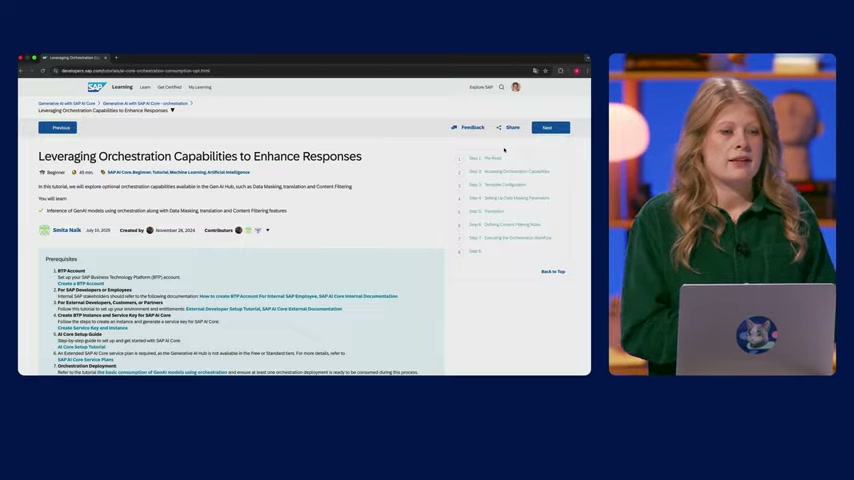This screenshot has width=854, height=480.
Task: Click the Back to Top link
Action: tap(553, 271)
